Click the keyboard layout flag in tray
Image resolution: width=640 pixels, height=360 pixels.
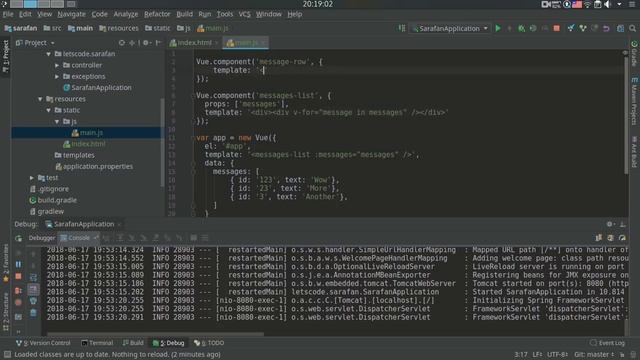click(577, 4)
